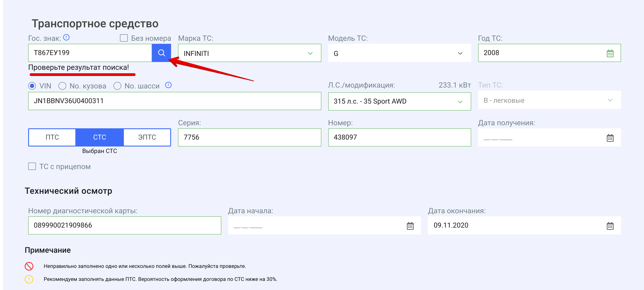Click Номер диагностической карты input field
The image size is (644, 290).
125,225
